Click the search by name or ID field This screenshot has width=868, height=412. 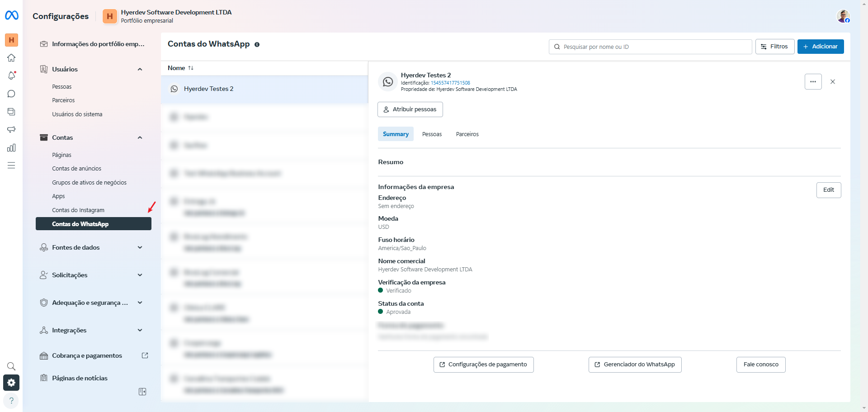point(651,47)
